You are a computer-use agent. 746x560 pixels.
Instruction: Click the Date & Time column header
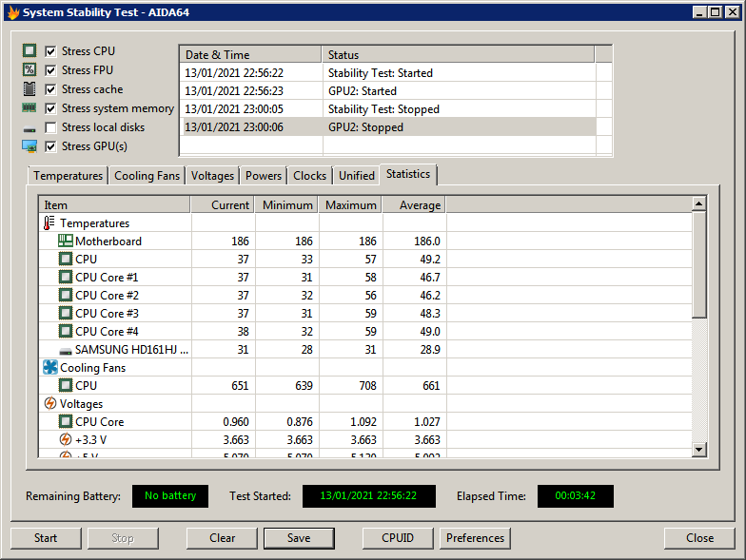[251, 55]
